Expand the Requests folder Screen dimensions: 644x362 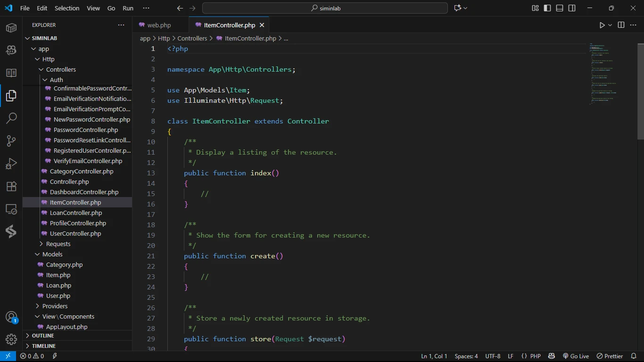tap(58, 244)
